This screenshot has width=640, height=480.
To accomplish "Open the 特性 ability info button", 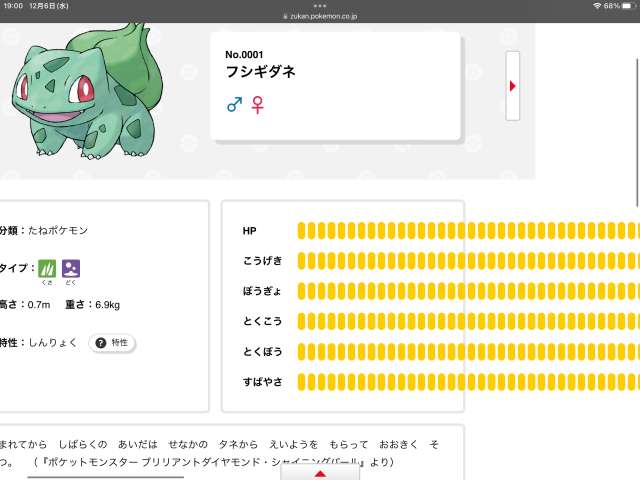I will coord(112,343).
